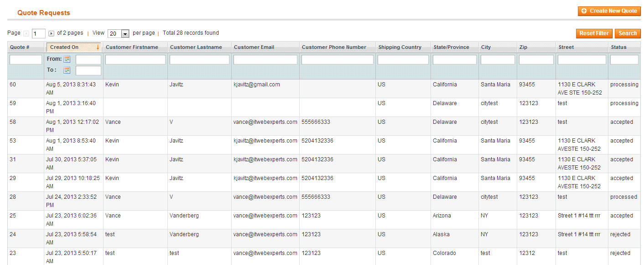Focus the page number input field
The image size is (644, 265).
(x=39, y=33)
